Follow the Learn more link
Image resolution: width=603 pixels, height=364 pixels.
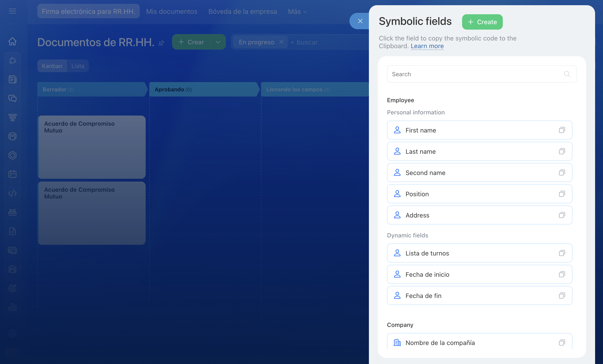427,46
